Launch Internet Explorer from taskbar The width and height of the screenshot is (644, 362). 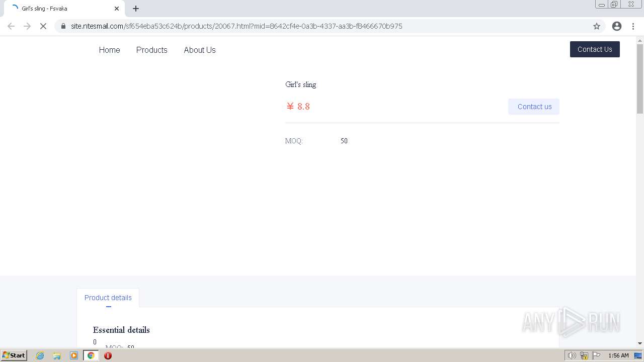coord(40,355)
